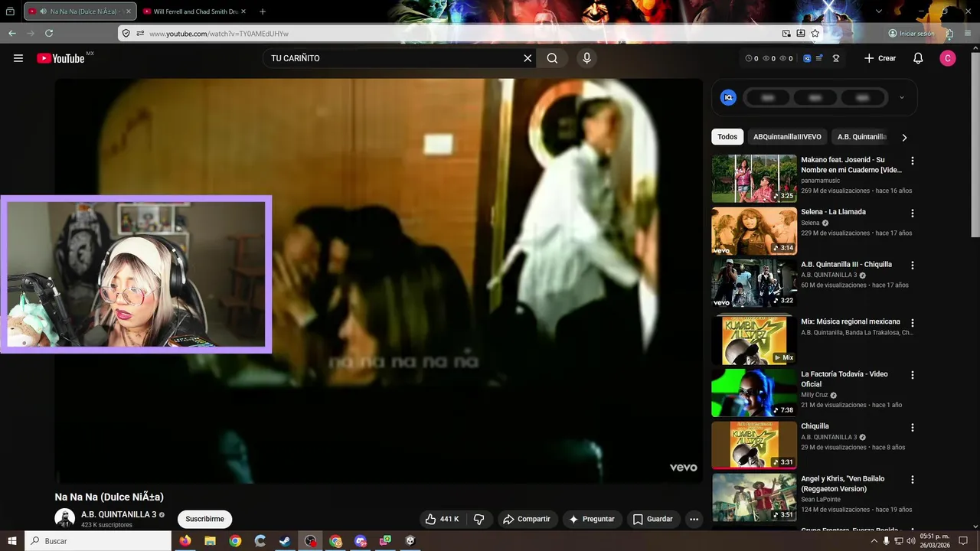The height and width of the screenshot is (551, 980).
Task: Open a new browser tab with plus
Action: 263,11
